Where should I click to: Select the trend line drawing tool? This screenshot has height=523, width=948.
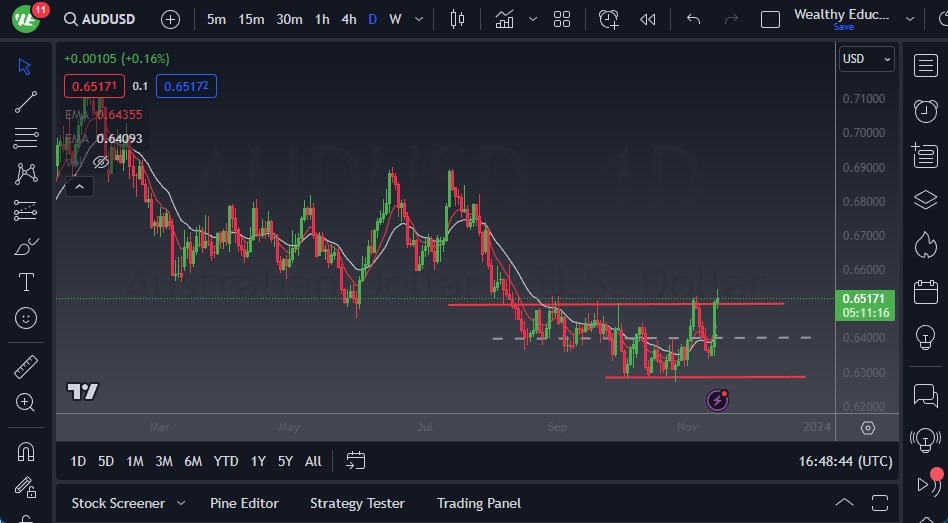26,101
